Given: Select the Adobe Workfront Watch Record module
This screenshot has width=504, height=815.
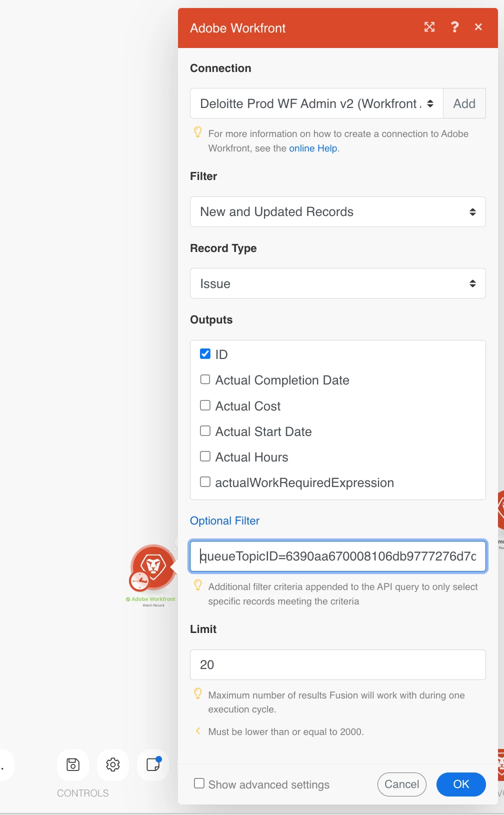Looking at the screenshot, I should click(x=153, y=567).
